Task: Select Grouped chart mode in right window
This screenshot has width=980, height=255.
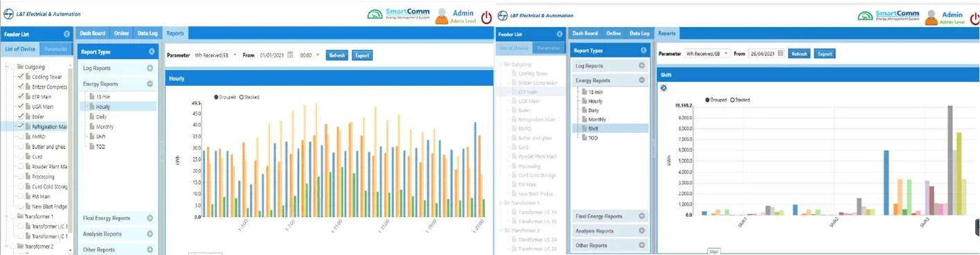Action: tap(707, 100)
